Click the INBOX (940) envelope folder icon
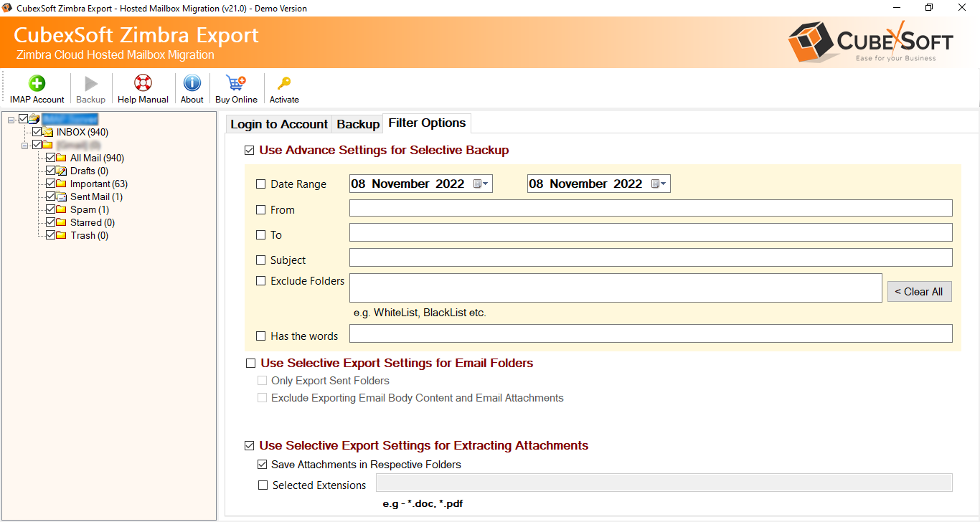 pyautogui.click(x=48, y=132)
